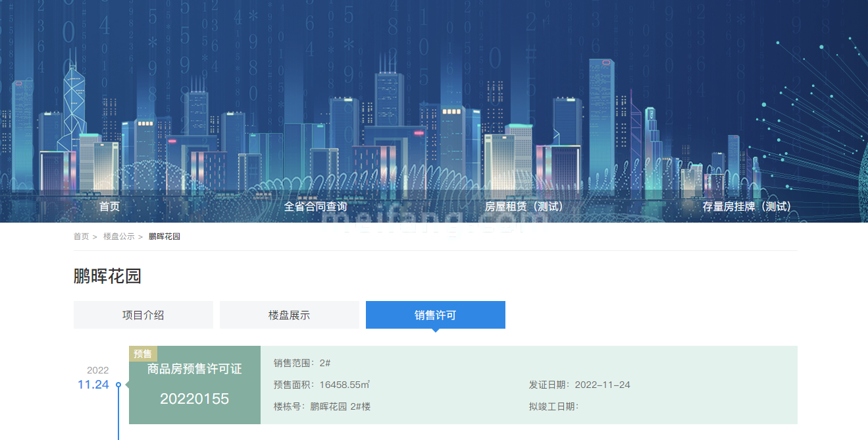
Task: Open 存量房挂牌（测试） navigation item
Action: click(x=746, y=206)
